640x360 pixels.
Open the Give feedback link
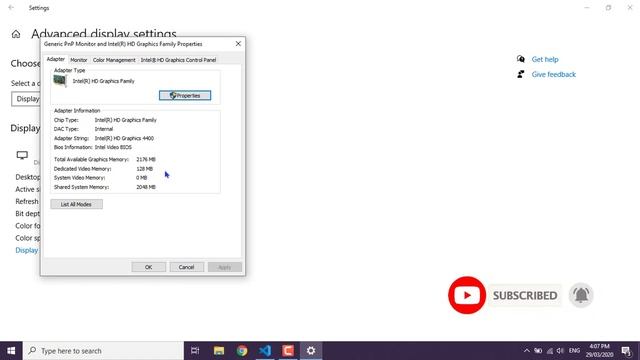(553, 74)
